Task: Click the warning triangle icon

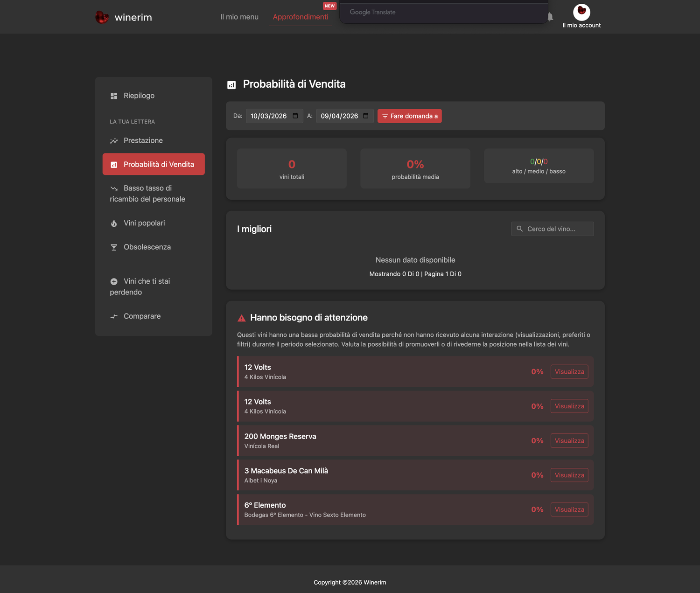Action: pyautogui.click(x=242, y=318)
